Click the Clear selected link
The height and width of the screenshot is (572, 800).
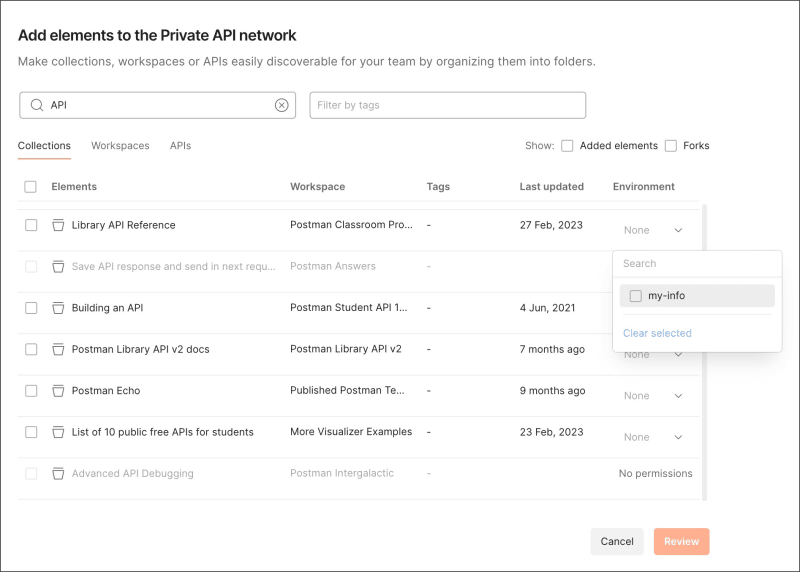click(x=657, y=333)
